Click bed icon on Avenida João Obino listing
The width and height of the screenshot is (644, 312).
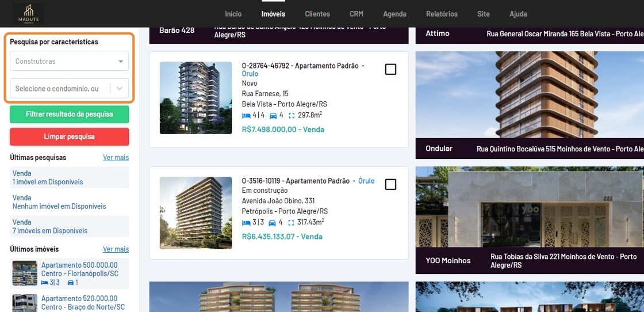[x=246, y=222]
